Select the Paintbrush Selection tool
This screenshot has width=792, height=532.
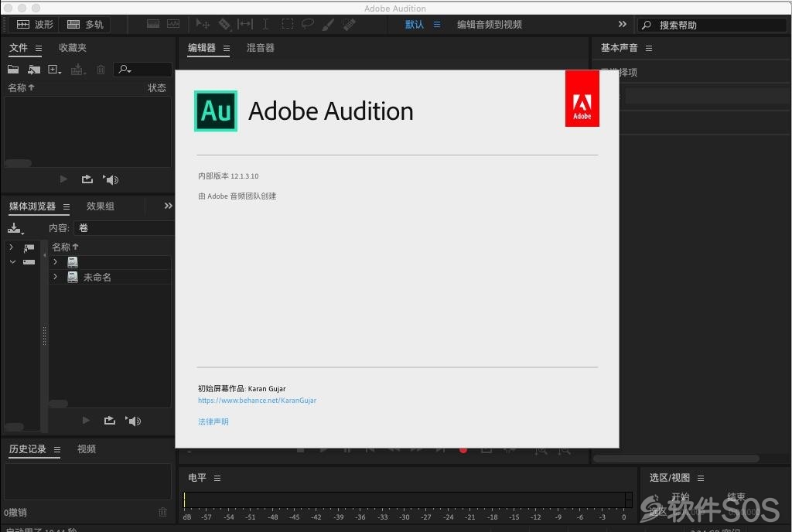coord(328,24)
